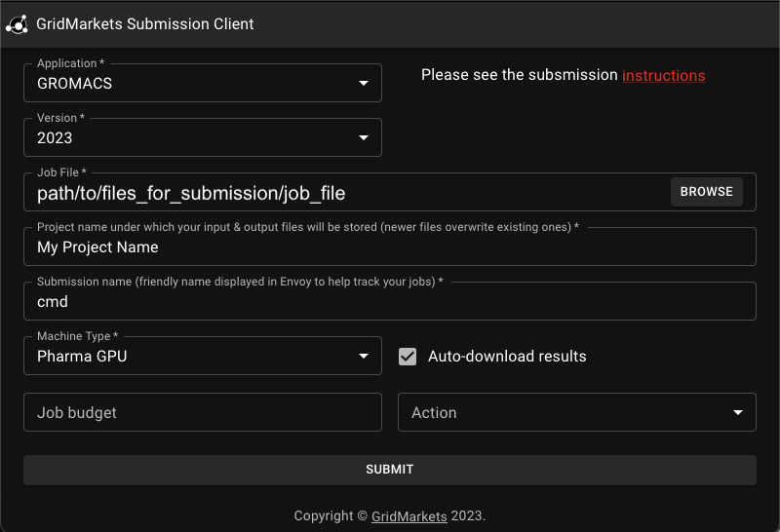Click the arrow icon in Machine Type field
This screenshot has height=532, width=780.
point(364,356)
